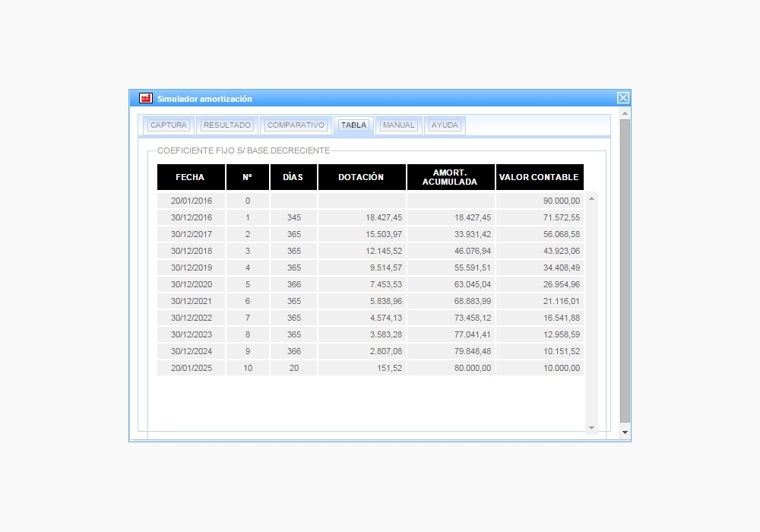Open the RESULTADO tab

pyautogui.click(x=226, y=125)
